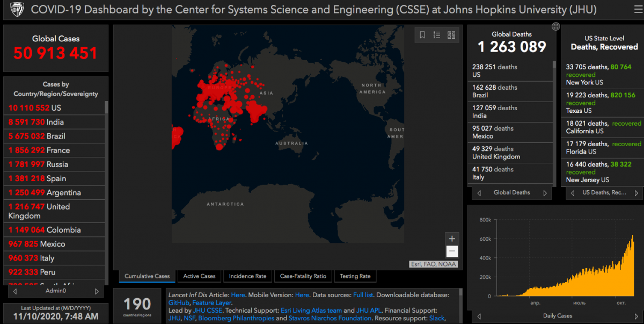The image size is (644, 324).
Task: Expand the Global Deaths panel to fullscreen
Action: coord(555,26)
